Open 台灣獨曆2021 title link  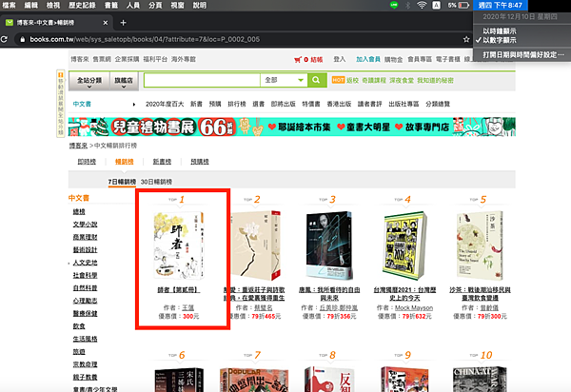[405, 294]
